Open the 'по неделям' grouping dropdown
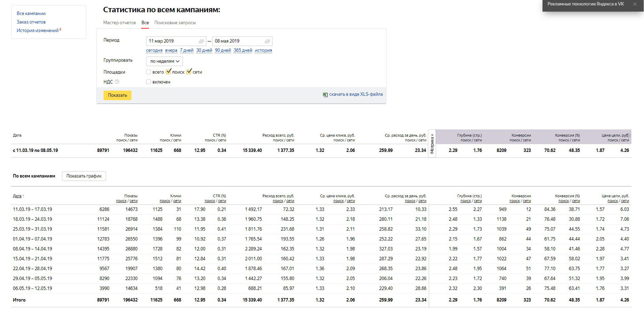Viewport: 644px width, 310px height. point(164,61)
